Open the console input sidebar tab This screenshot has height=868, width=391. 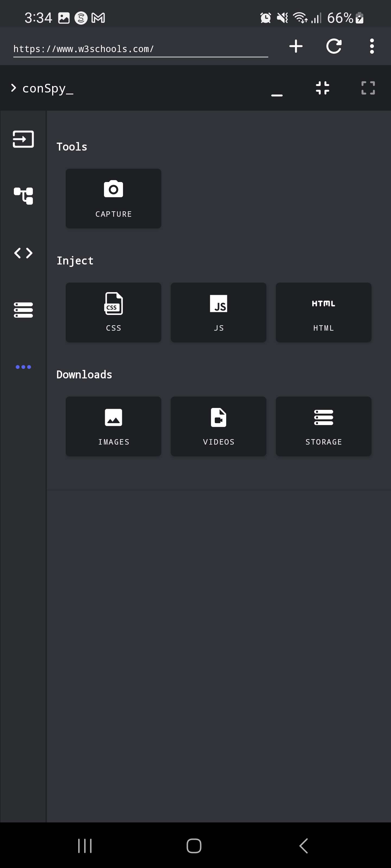point(23,139)
